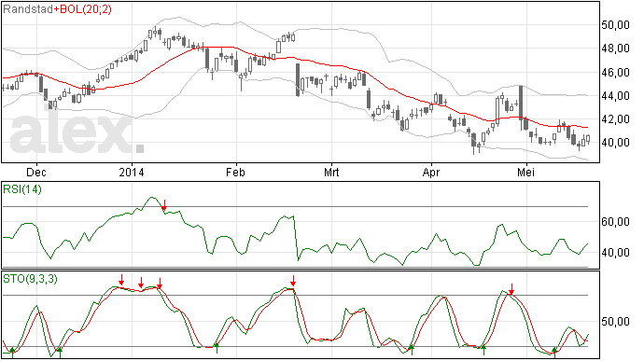Click the RSI(14) panel label
Image resolution: width=644 pixels, height=361 pixels.
pos(22,189)
